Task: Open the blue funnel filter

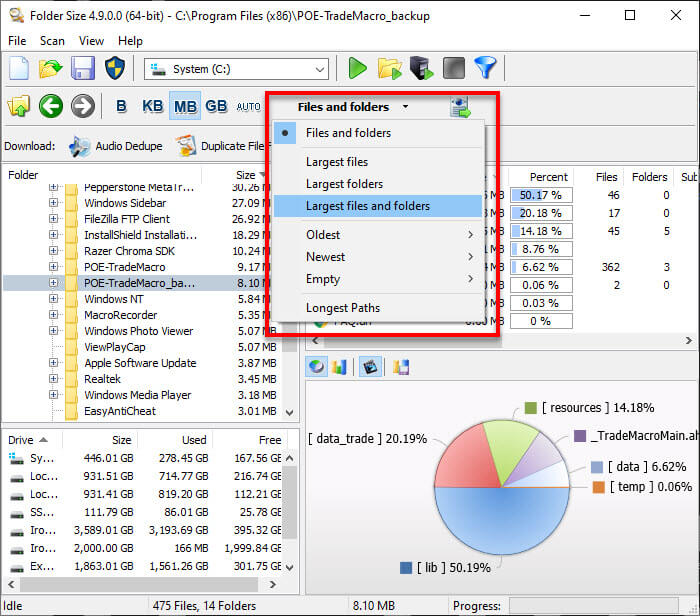Action: click(485, 67)
